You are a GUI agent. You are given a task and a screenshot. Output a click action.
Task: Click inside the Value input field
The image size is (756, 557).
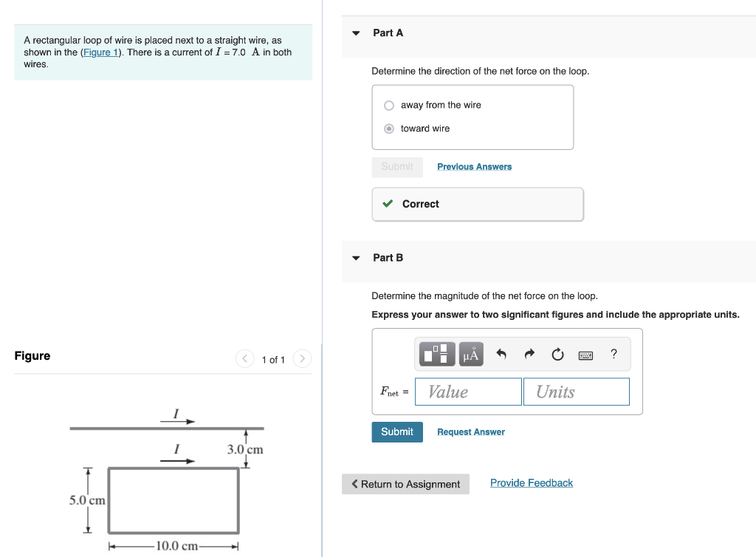(468, 392)
